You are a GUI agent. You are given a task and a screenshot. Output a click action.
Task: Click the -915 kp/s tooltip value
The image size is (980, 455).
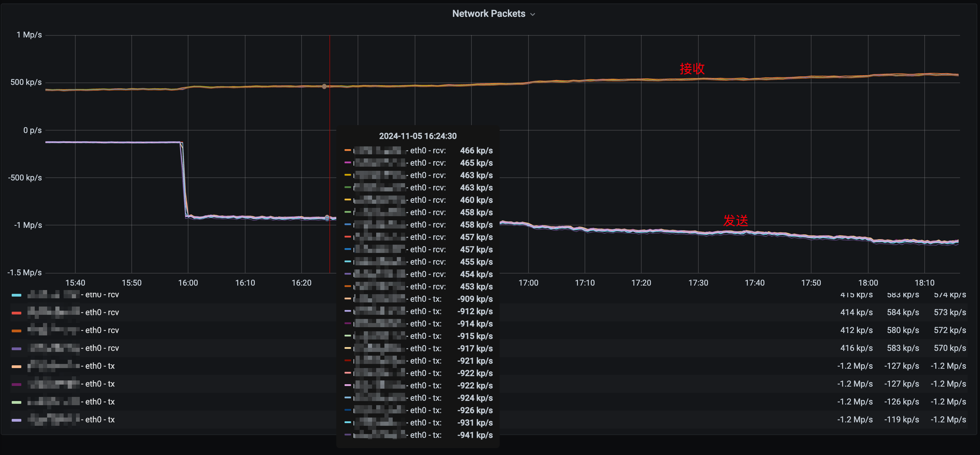click(x=475, y=336)
